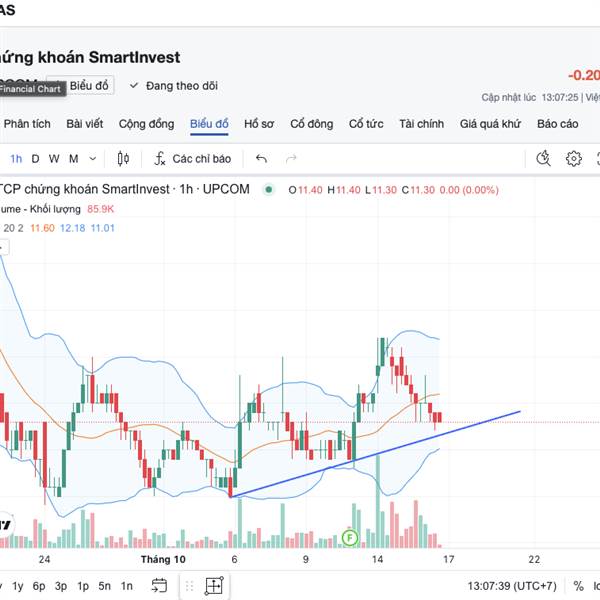Expand the timeframe dropdown chevron

tap(93, 158)
